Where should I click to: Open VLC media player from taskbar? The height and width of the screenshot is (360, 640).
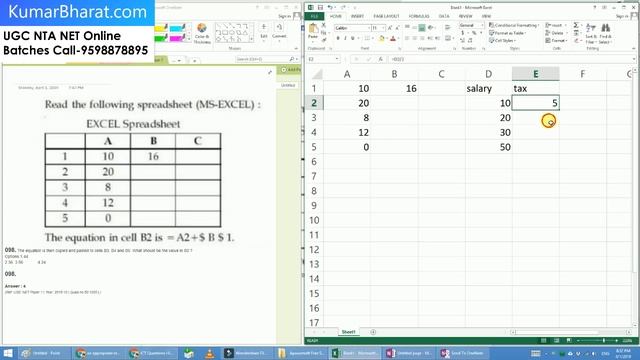[x=209, y=353]
